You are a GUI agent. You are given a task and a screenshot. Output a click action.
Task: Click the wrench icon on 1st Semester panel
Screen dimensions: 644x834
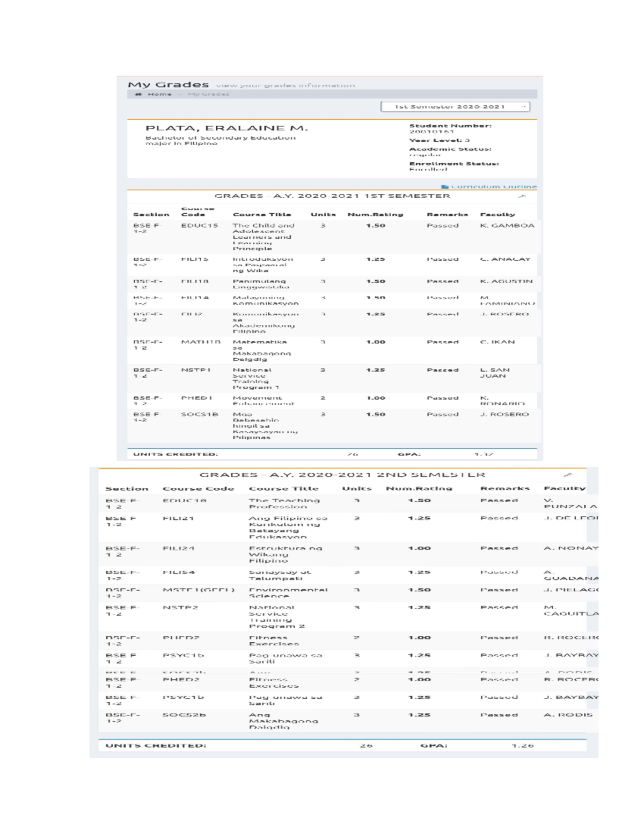pos(521,197)
